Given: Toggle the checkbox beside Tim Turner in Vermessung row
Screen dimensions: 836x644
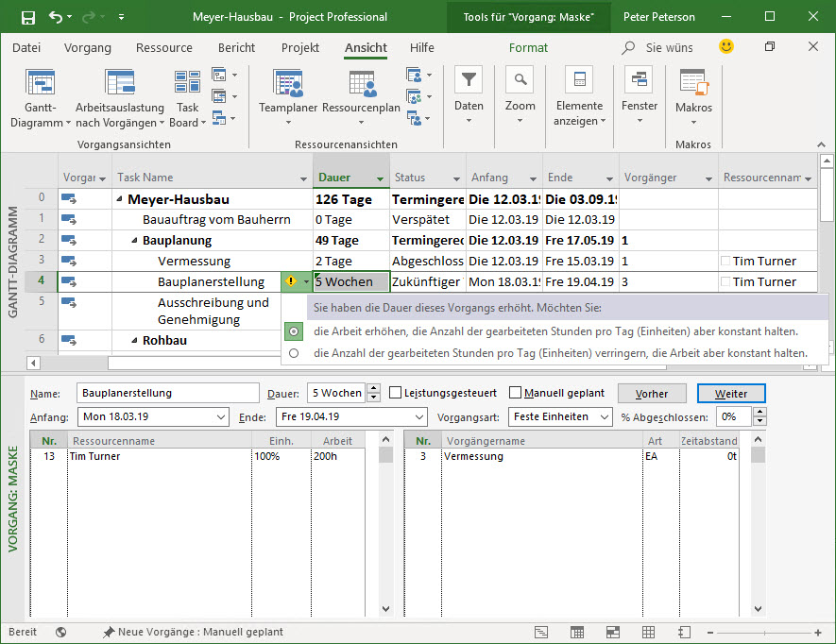Looking at the screenshot, I should (725, 261).
